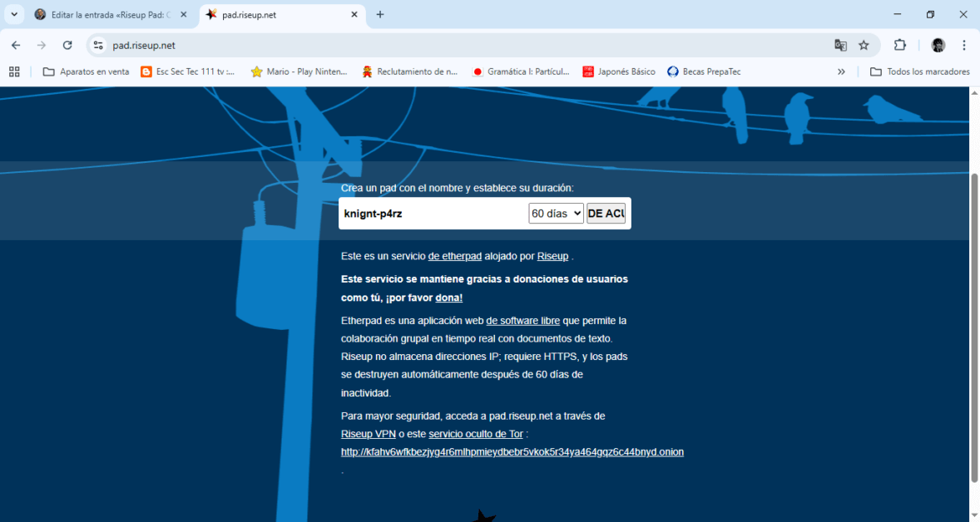Open Japonés Básico bookmark
The height and width of the screenshot is (522, 980).
click(619, 71)
